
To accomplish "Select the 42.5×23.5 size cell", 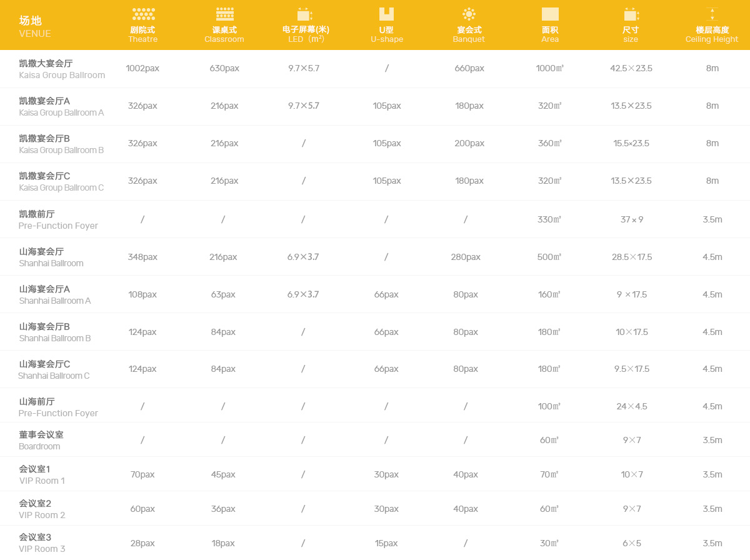I will (631, 68).
